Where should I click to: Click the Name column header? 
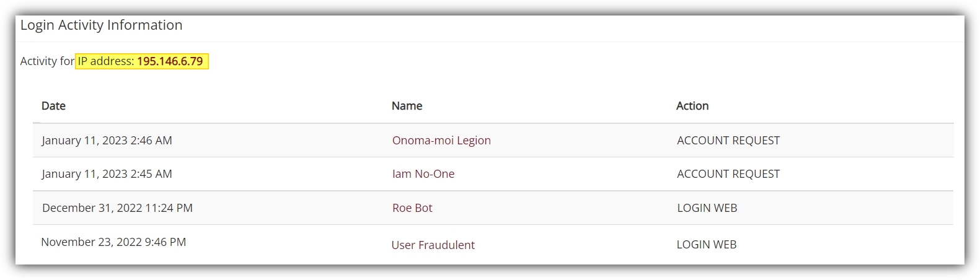click(407, 106)
